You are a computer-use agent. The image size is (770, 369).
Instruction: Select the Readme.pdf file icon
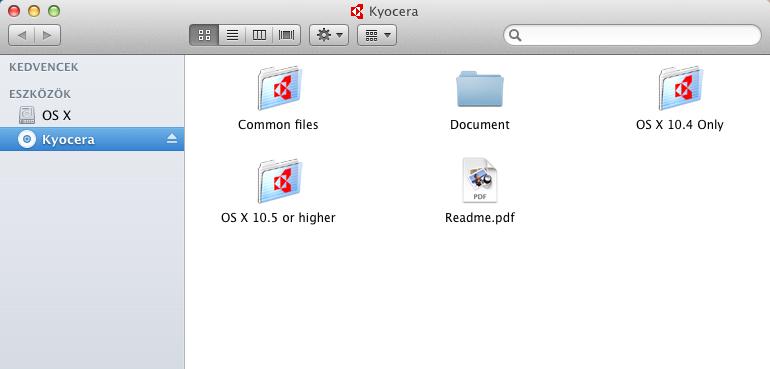coord(479,180)
